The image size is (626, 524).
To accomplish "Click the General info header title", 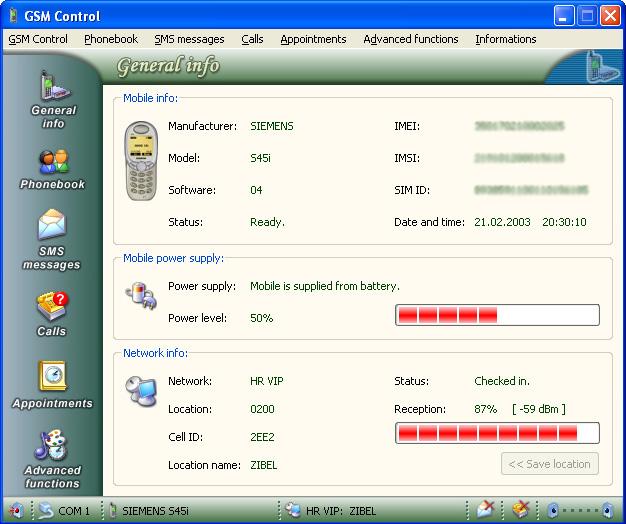I will click(x=168, y=66).
